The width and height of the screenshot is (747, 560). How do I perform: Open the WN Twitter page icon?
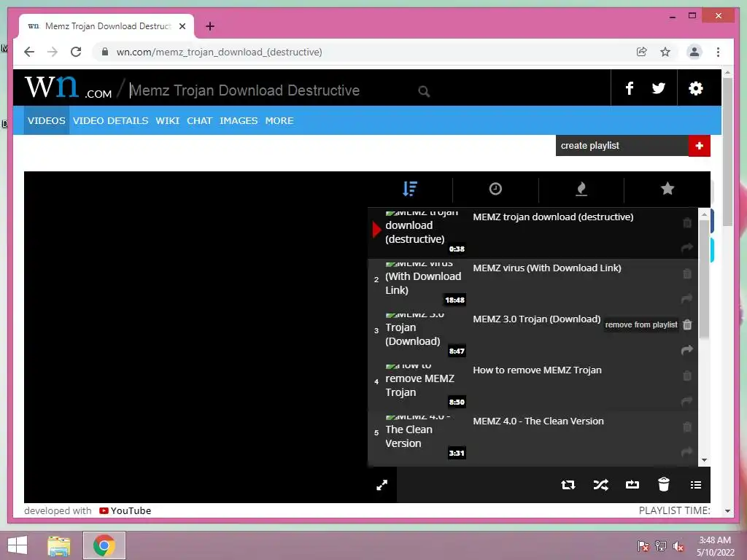[x=659, y=88]
